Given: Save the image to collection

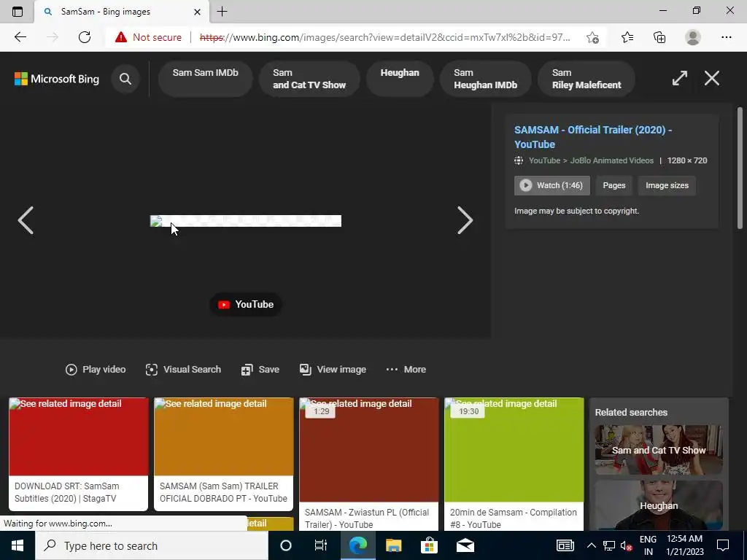Looking at the screenshot, I should point(260,370).
